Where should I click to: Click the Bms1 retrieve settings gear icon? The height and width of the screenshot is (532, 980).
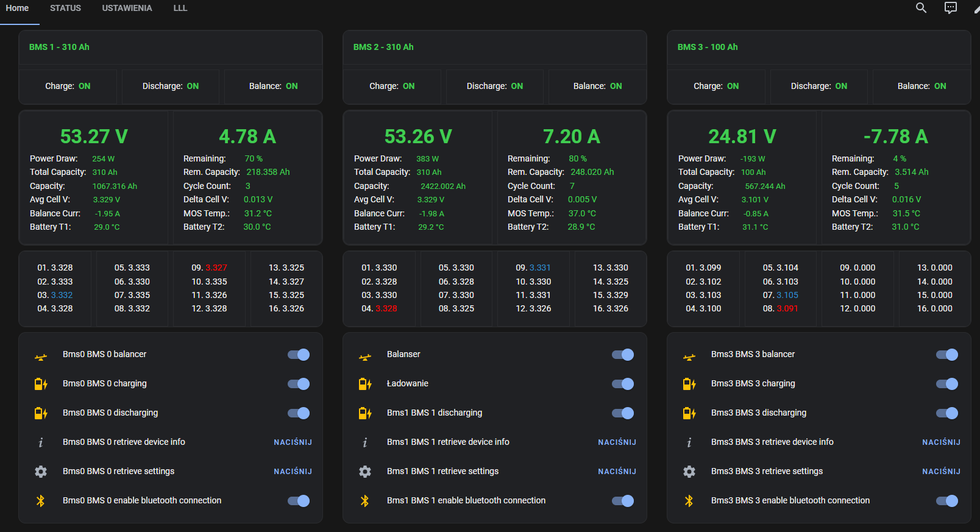click(x=365, y=472)
